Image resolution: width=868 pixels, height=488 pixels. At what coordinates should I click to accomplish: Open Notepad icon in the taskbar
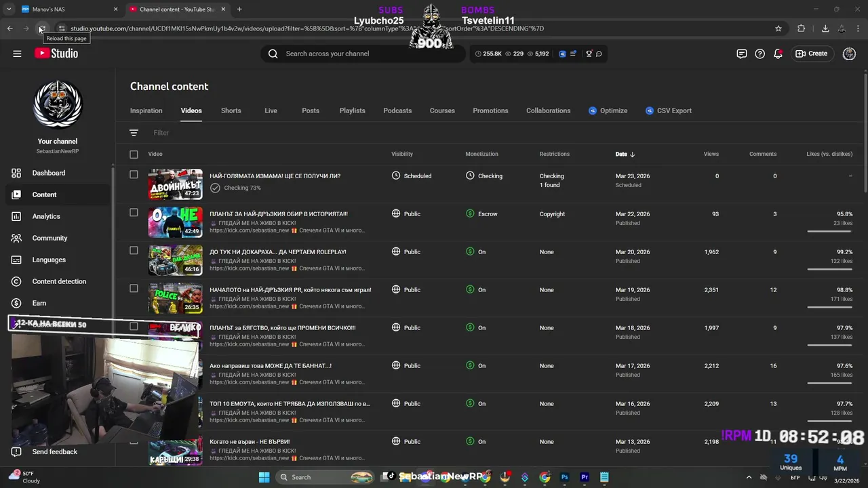[604, 477]
